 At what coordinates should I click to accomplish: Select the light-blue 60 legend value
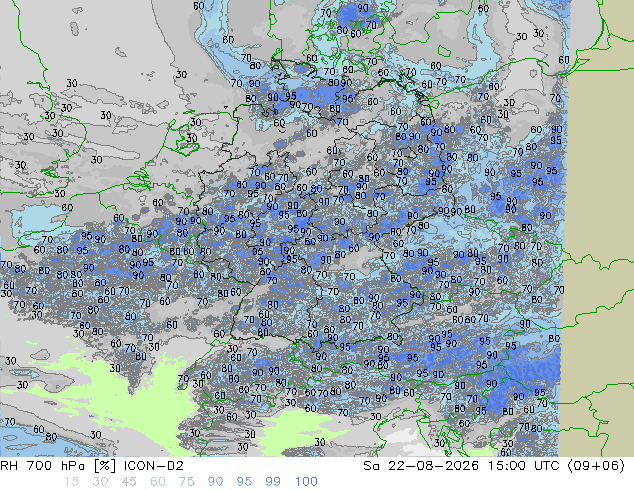[x=158, y=482]
